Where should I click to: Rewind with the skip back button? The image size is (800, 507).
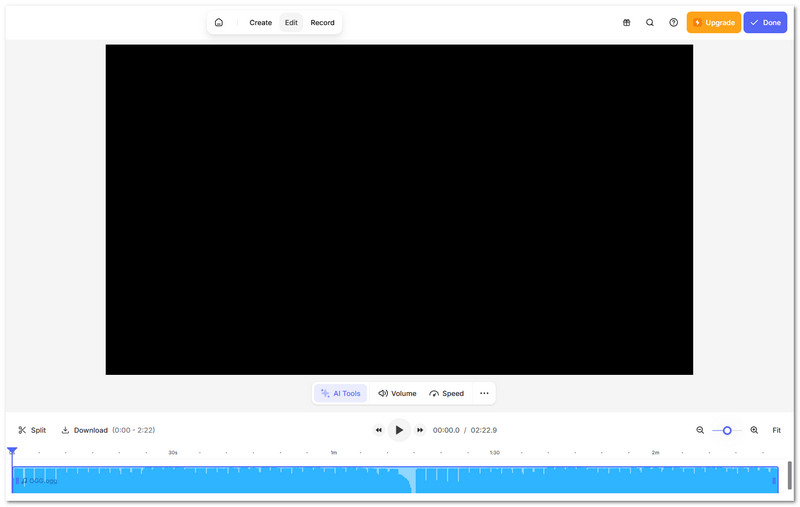(x=379, y=430)
